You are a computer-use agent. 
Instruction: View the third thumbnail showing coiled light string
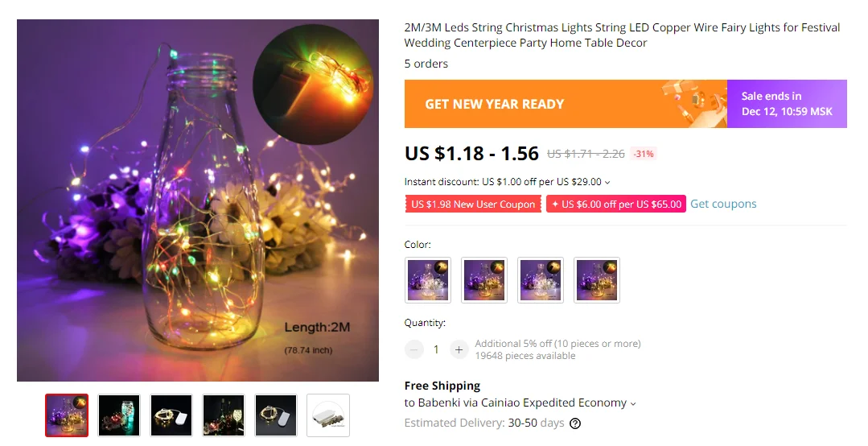(171, 415)
